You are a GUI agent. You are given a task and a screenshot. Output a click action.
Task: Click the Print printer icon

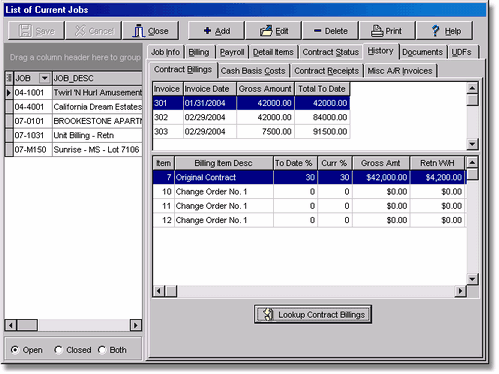click(x=377, y=31)
